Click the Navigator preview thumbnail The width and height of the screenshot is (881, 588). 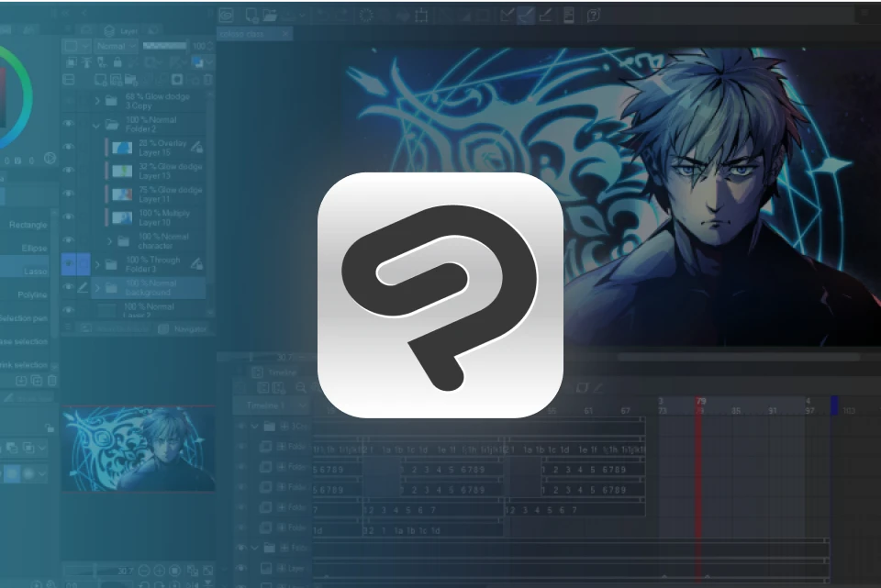[x=139, y=449]
